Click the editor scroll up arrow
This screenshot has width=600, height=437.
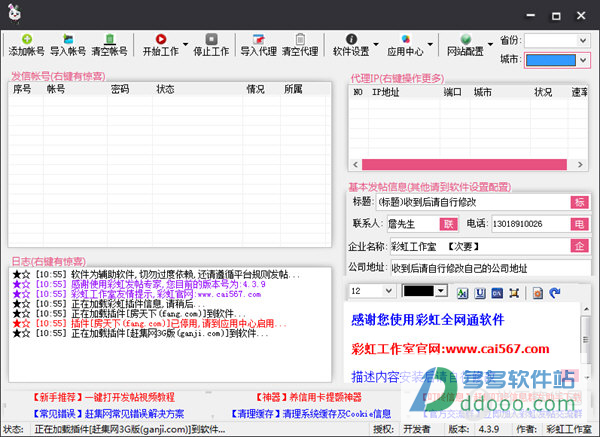pyautogui.click(x=586, y=309)
